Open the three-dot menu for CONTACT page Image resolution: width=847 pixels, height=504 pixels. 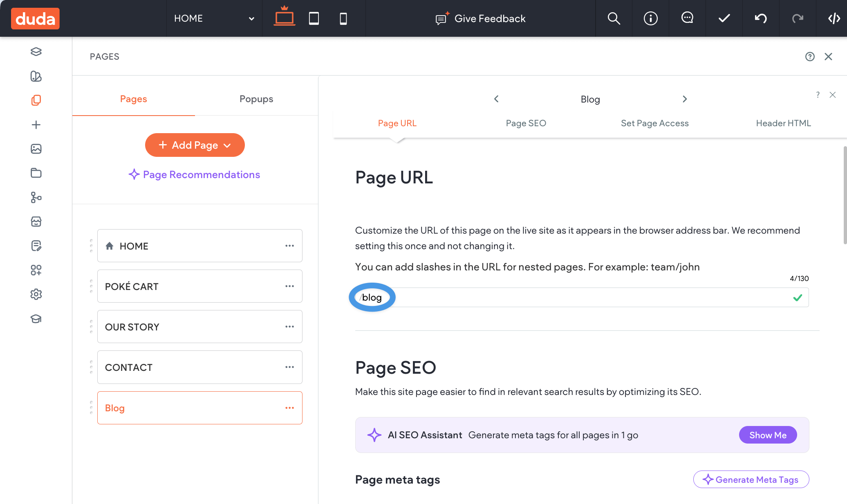pos(290,367)
